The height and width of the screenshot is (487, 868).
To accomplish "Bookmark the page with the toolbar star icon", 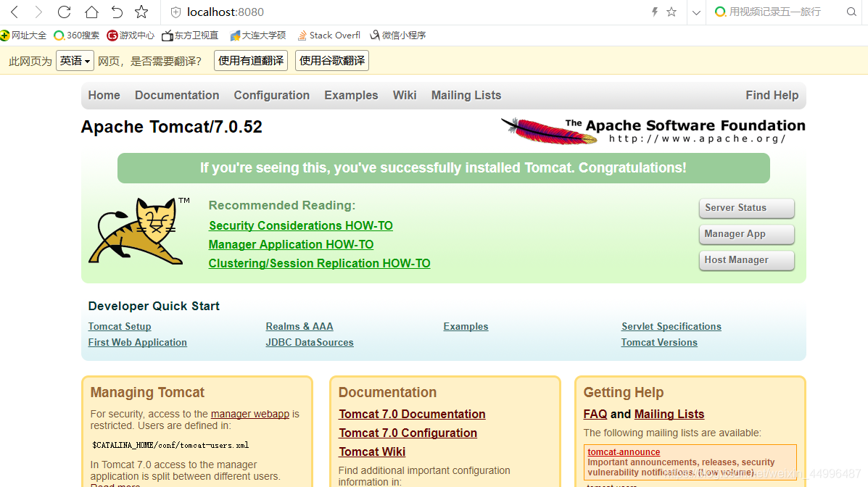I will pos(141,12).
